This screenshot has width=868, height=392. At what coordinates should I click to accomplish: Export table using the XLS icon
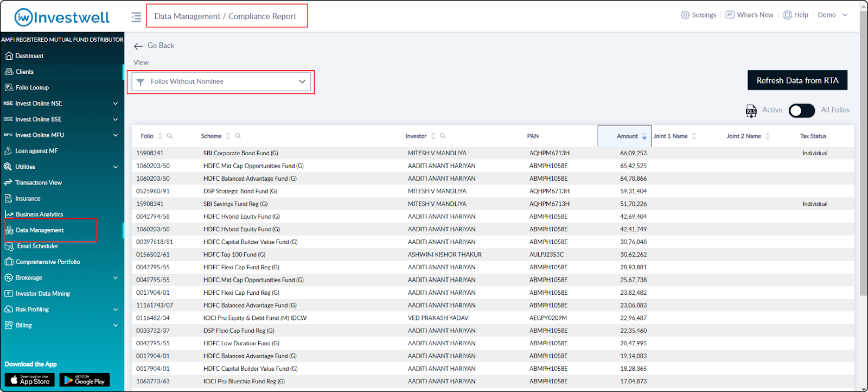(751, 111)
